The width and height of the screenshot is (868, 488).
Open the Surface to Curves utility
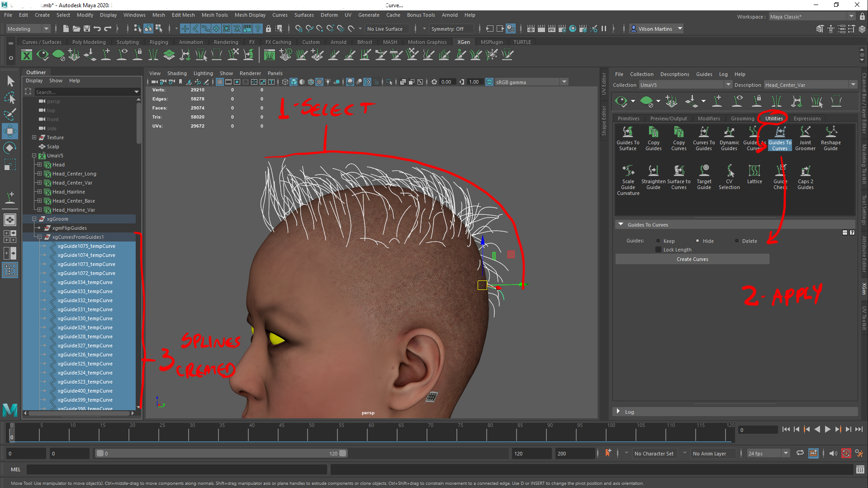click(x=678, y=177)
